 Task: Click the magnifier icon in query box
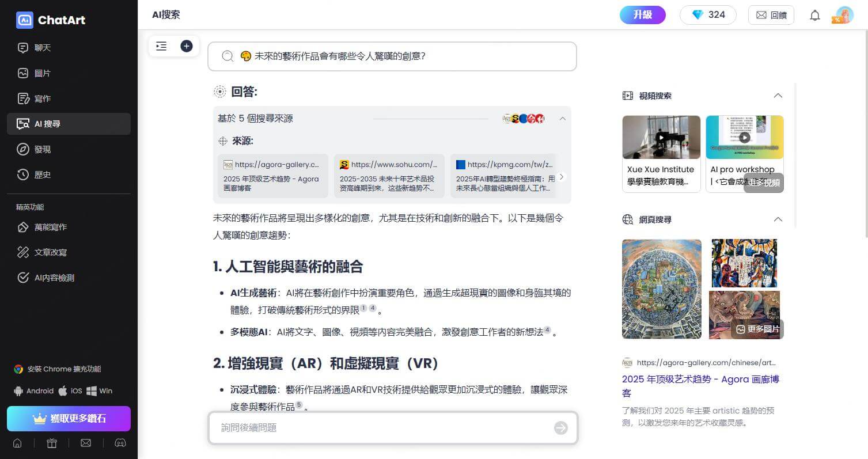click(228, 56)
